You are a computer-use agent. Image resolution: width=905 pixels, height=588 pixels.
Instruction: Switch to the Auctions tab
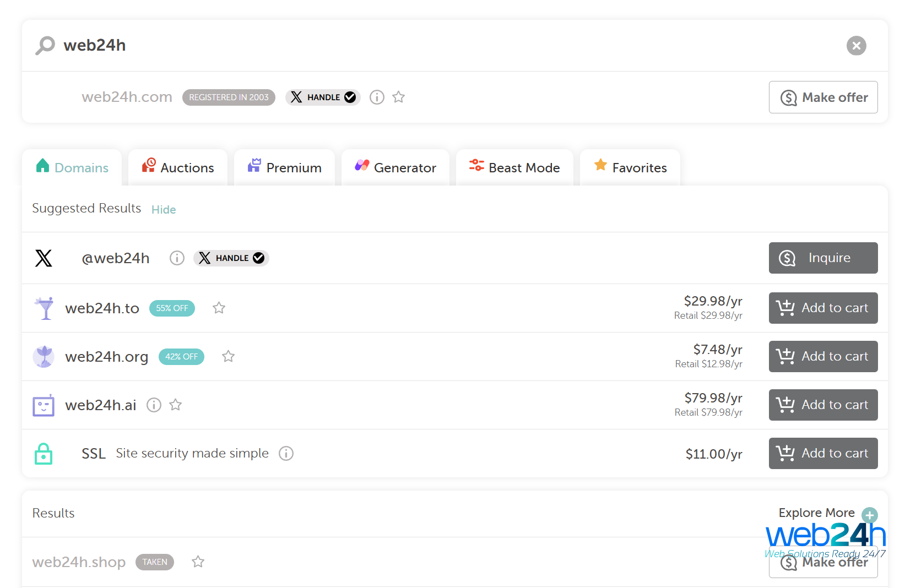(178, 167)
